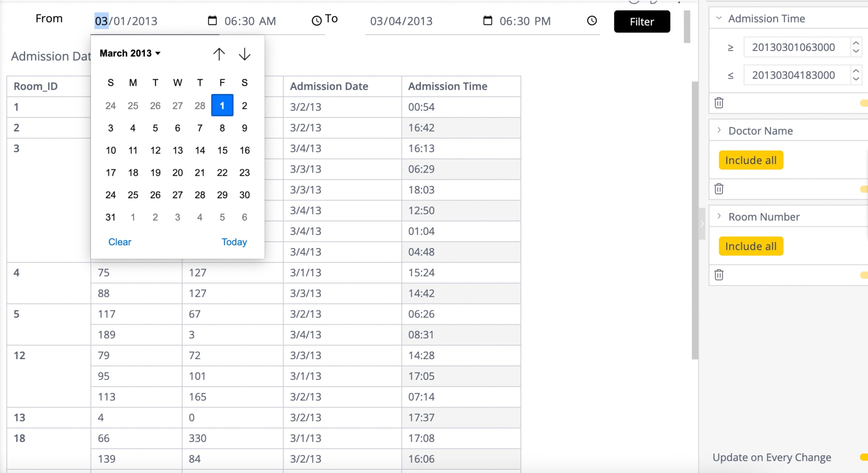Click the Room_ID column header

[x=49, y=86]
